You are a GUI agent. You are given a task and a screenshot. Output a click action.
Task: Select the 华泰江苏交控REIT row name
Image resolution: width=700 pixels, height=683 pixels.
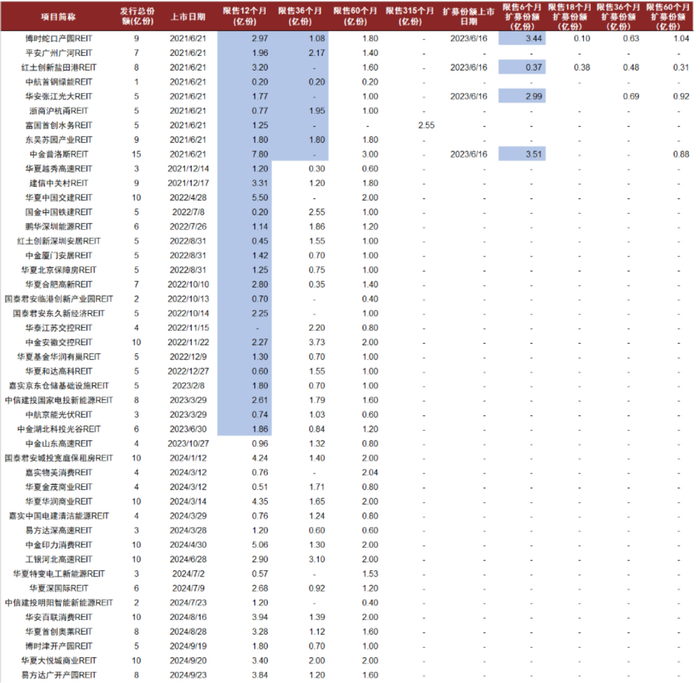pos(58,328)
